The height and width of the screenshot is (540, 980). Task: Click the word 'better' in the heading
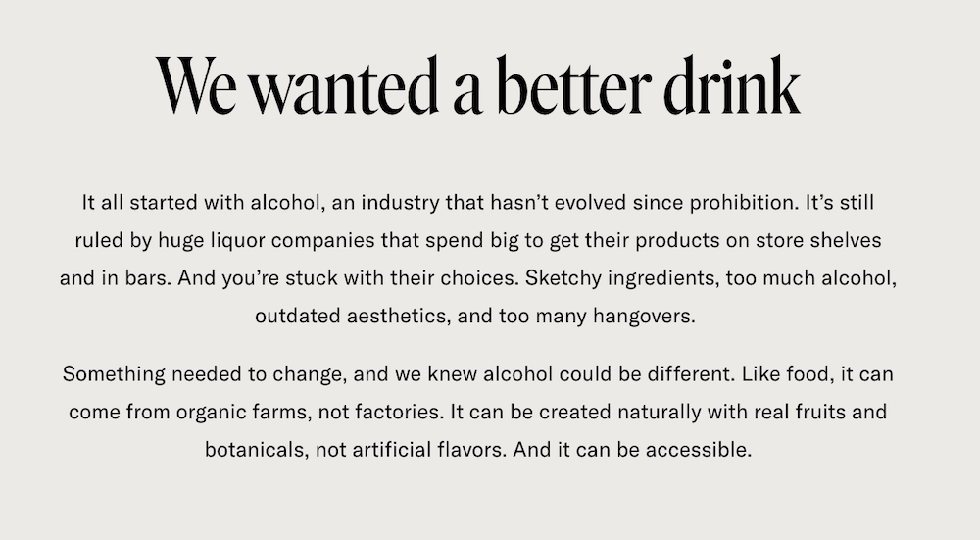(x=574, y=85)
